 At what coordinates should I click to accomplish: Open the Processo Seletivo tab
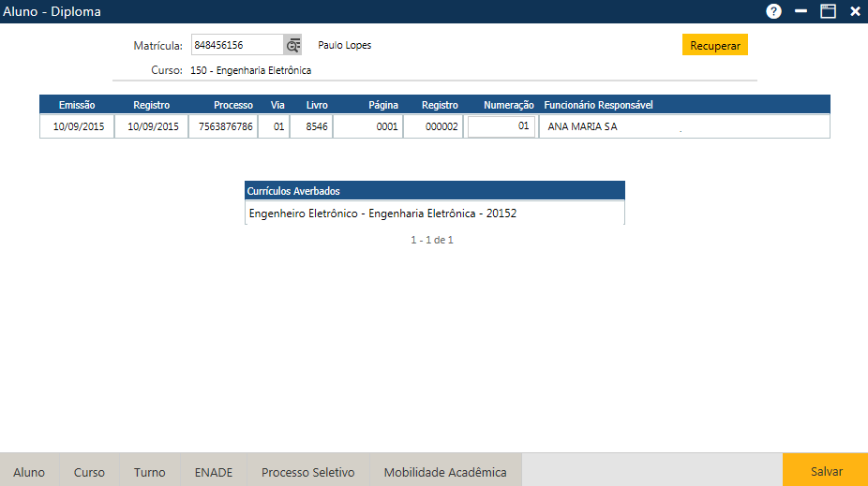point(307,472)
